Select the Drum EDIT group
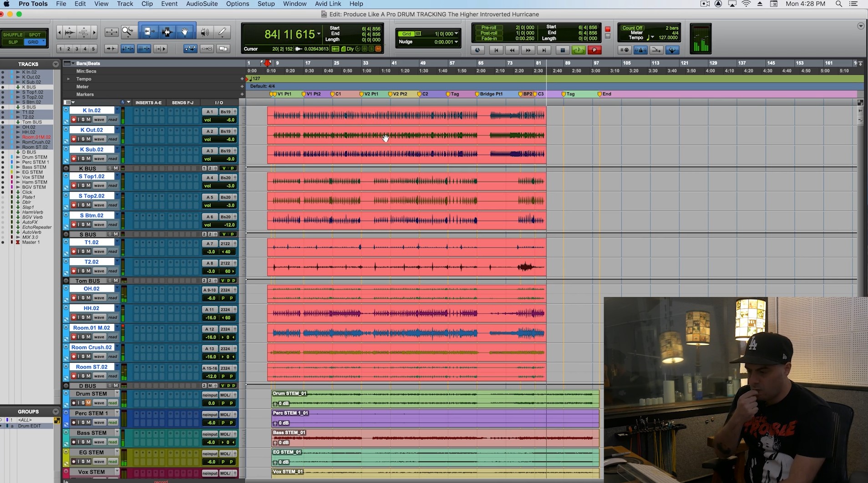The width and height of the screenshot is (868, 483). click(x=29, y=426)
